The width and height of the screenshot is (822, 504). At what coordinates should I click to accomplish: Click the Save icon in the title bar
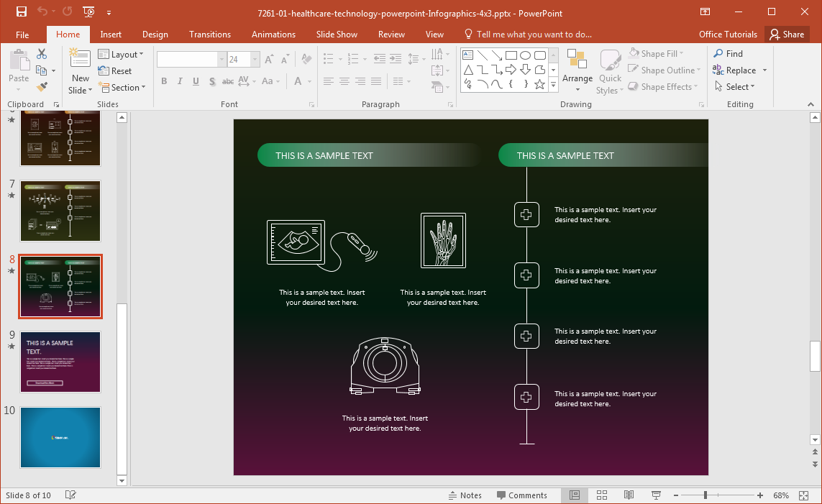coord(22,12)
